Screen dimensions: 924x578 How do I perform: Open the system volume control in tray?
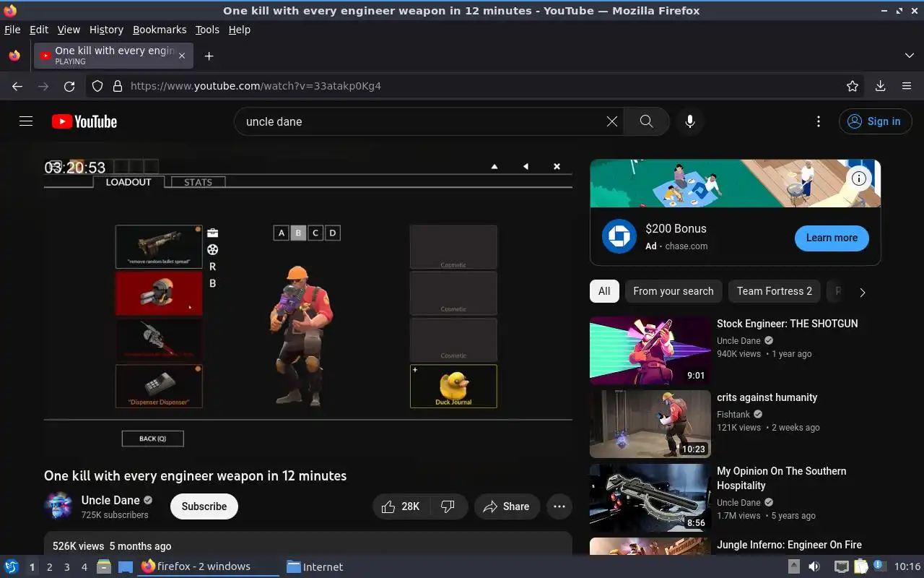tap(814, 566)
